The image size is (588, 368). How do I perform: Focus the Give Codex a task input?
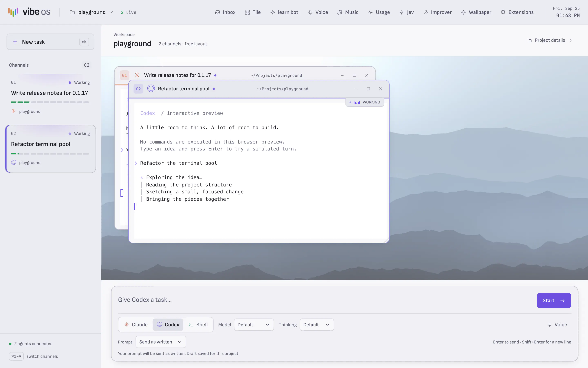324,300
